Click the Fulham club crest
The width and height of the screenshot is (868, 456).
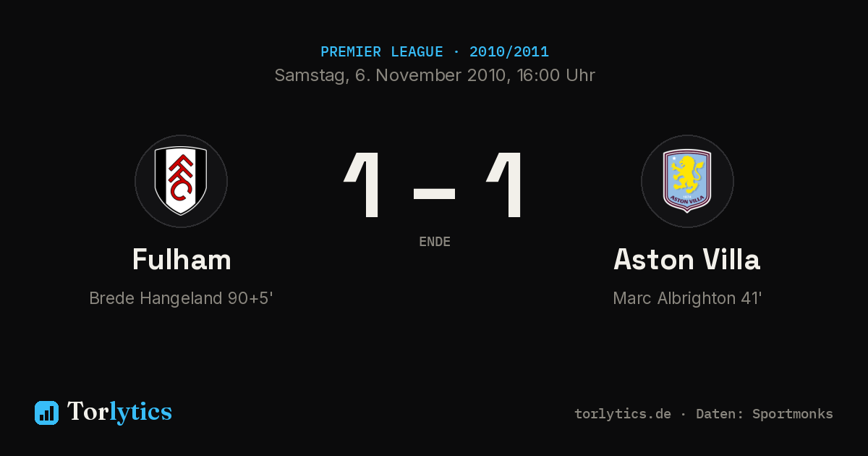[x=181, y=181]
